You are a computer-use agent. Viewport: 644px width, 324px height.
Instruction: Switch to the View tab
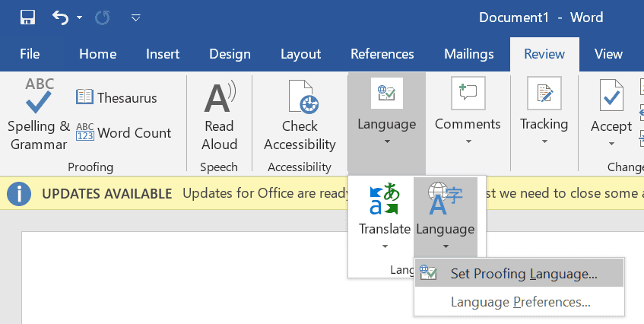609,54
